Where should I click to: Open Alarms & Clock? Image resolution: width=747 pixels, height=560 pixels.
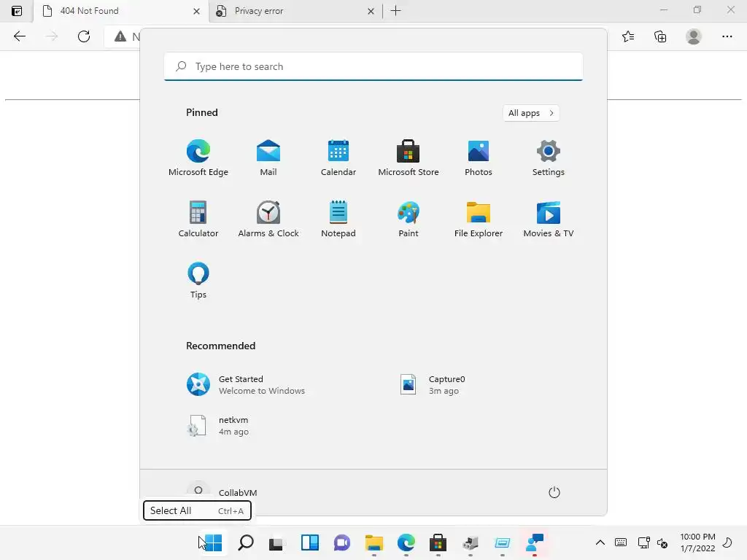(x=268, y=219)
